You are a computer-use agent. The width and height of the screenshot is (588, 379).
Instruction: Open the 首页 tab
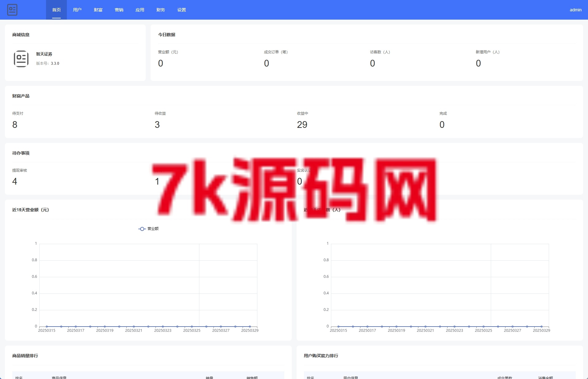pos(56,10)
